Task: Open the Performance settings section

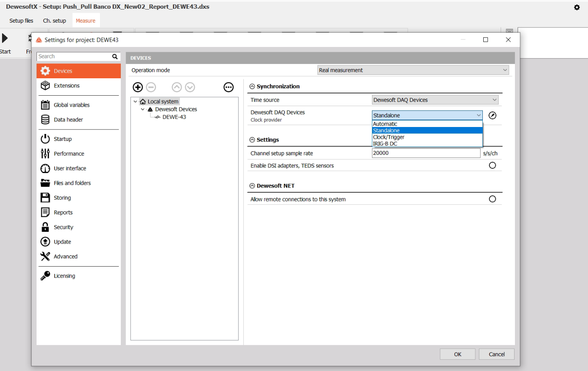Action: click(x=69, y=154)
